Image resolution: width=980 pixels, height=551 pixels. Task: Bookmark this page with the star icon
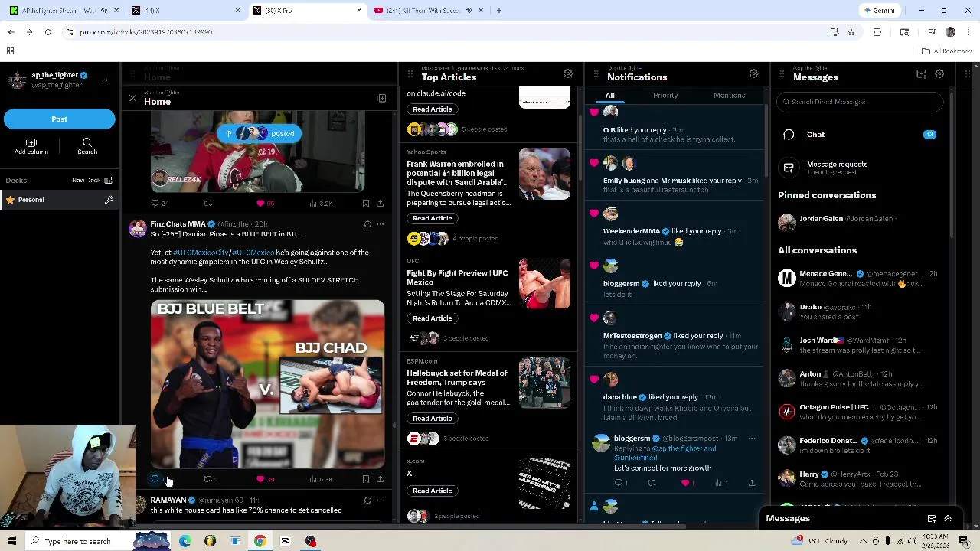point(851,32)
